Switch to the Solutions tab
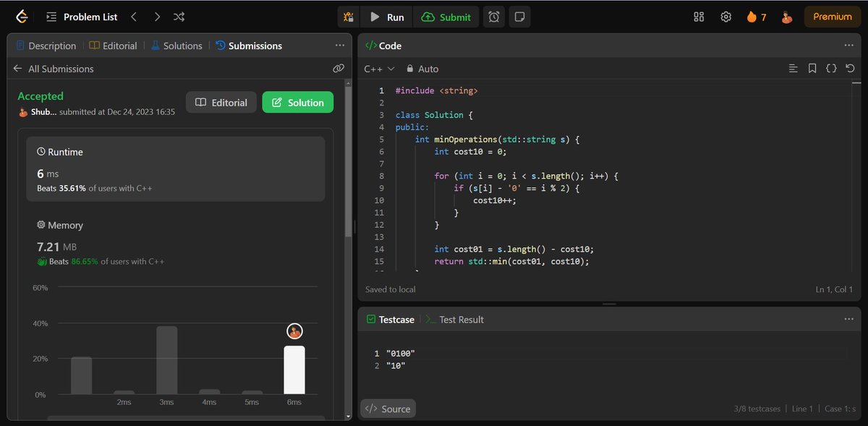Screen dimensions: 868x426 (176, 46)
